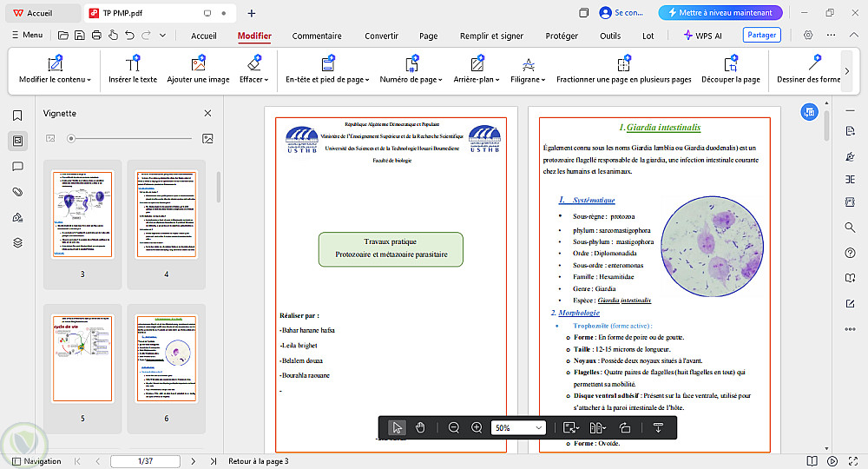Open the Protéger tab

(x=562, y=36)
